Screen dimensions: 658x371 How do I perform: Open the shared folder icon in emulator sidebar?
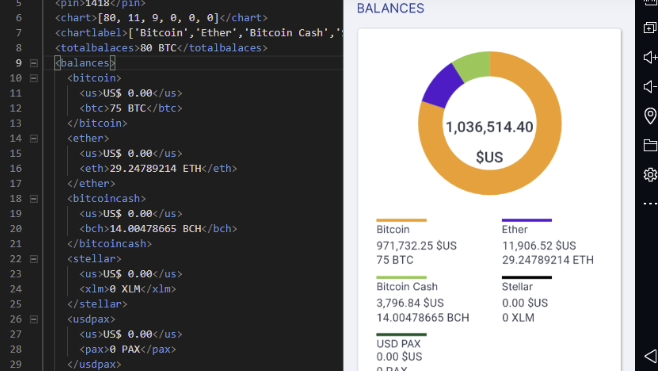pyautogui.click(x=650, y=145)
